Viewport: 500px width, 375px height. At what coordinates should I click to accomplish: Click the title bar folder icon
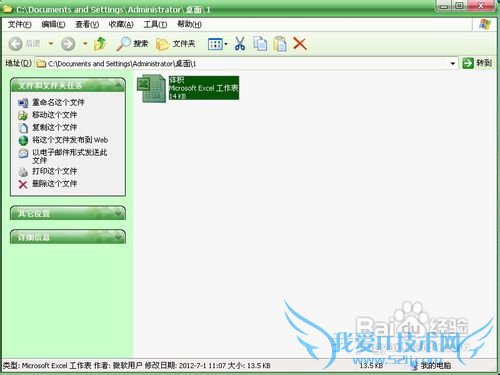(x=8, y=9)
